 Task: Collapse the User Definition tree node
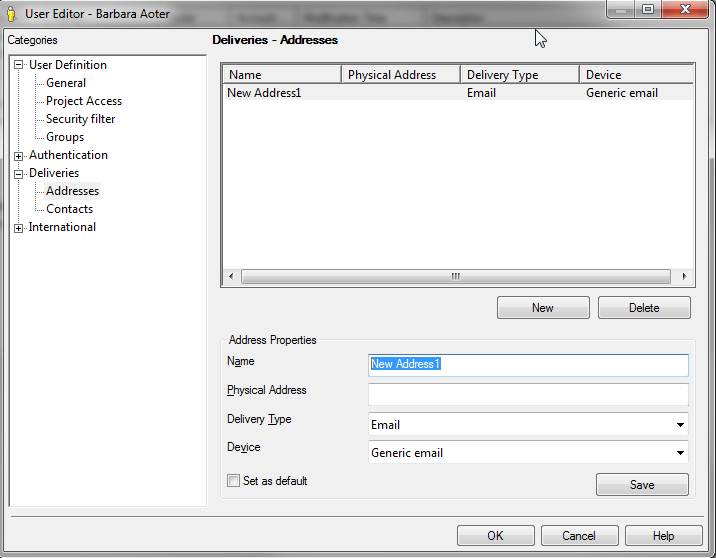(18, 65)
